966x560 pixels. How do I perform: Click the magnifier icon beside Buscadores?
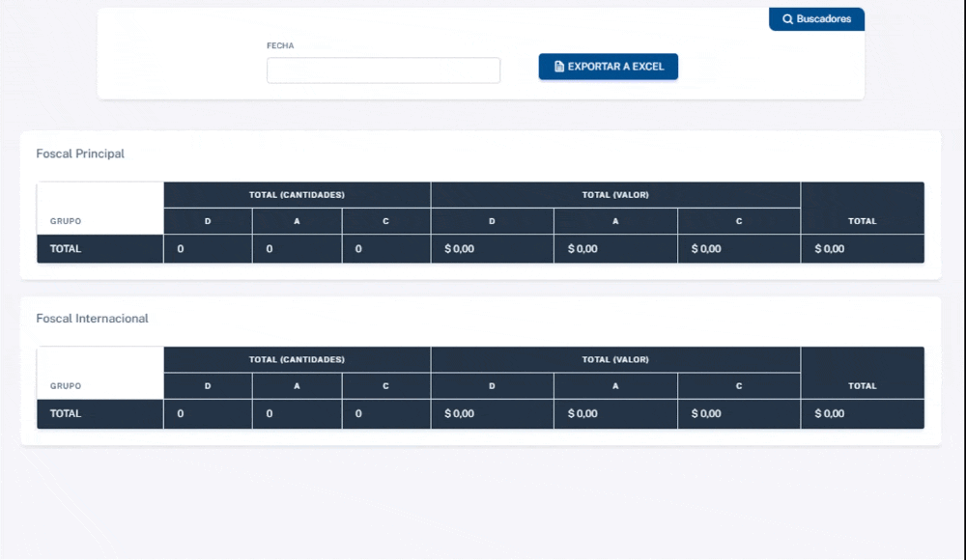[788, 19]
